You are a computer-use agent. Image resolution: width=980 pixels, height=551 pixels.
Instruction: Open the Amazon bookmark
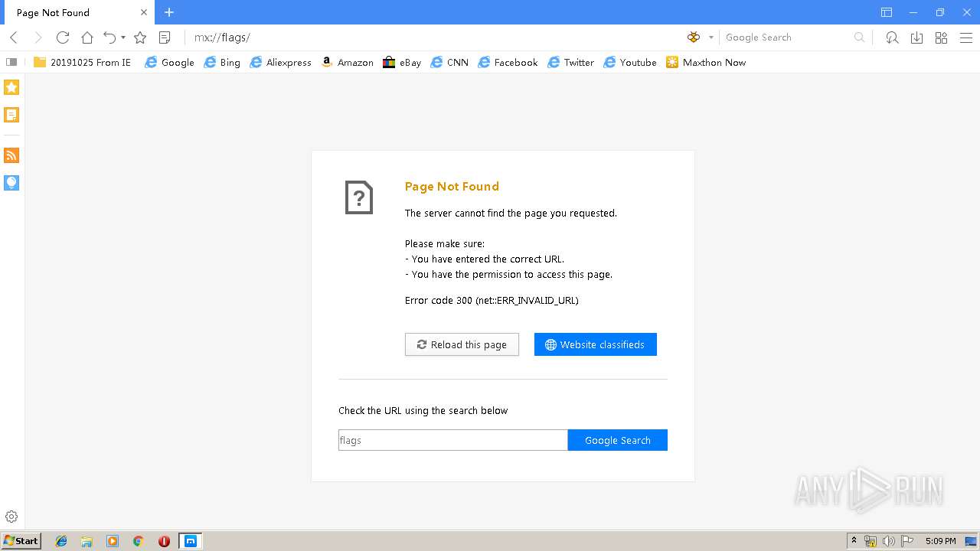pos(347,63)
